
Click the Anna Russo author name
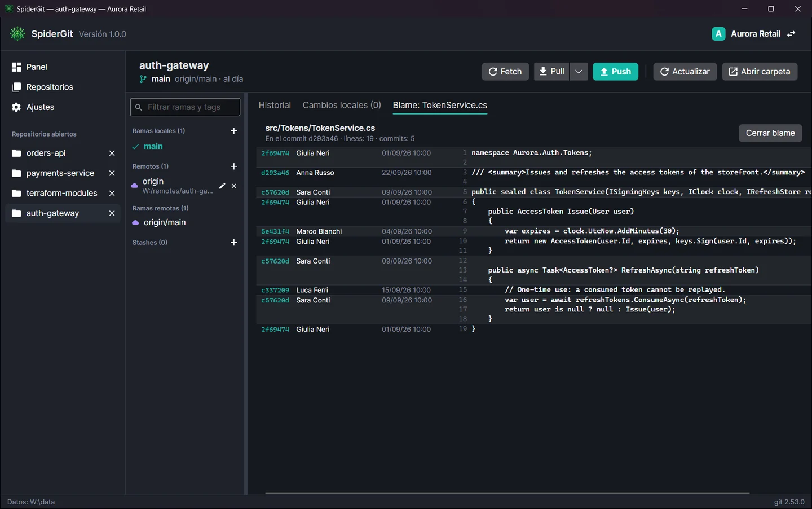315,173
